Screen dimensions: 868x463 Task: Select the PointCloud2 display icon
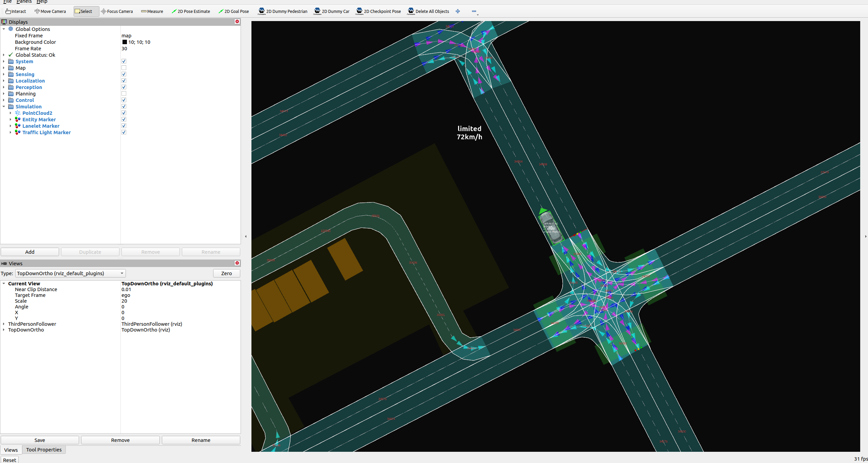click(x=18, y=113)
